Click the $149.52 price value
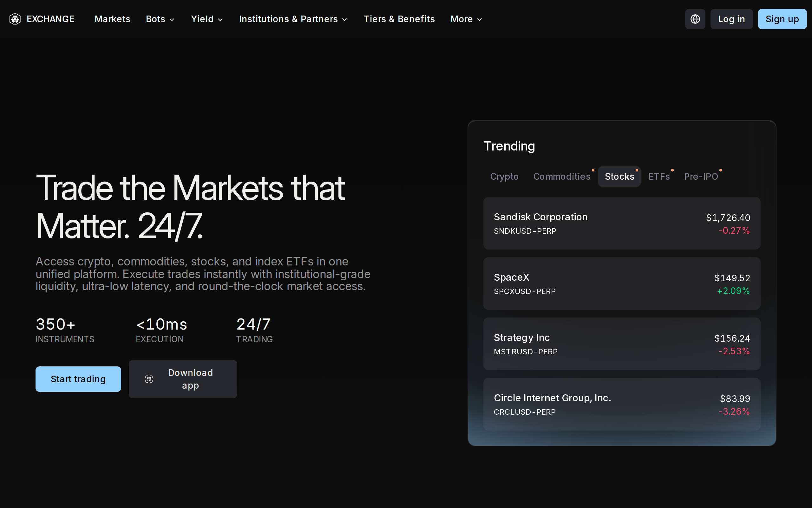The height and width of the screenshot is (508, 812). coord(732,278)
